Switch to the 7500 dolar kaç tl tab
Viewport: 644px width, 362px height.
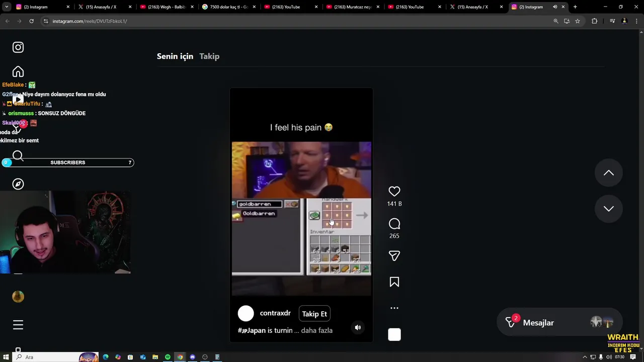pos(228,7)
